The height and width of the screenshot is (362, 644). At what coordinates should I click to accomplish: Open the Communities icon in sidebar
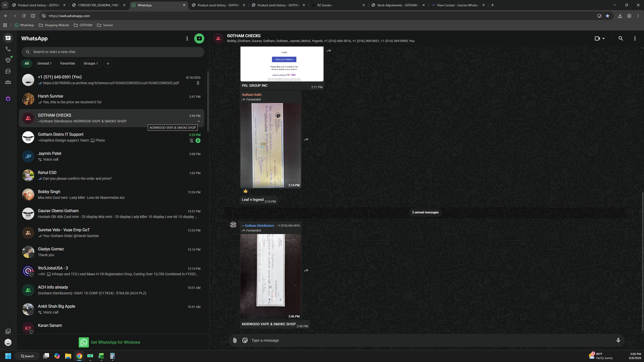[8, 82]
